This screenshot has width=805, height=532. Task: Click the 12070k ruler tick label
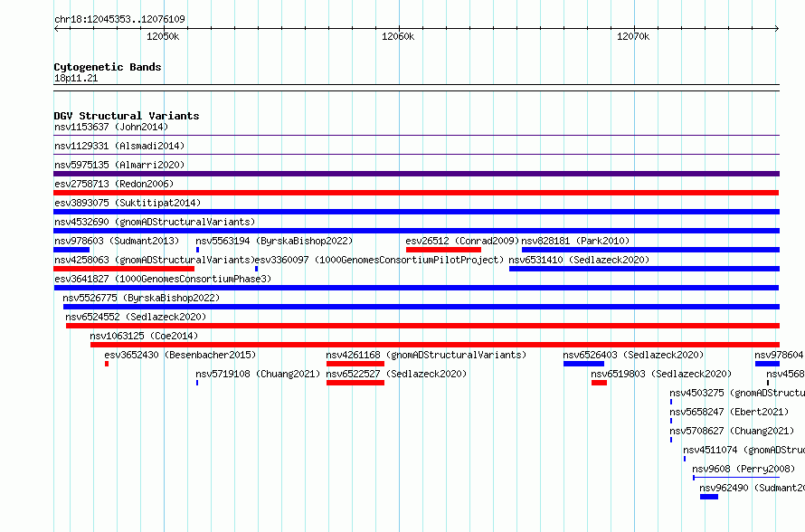click(x=633, y=36)
